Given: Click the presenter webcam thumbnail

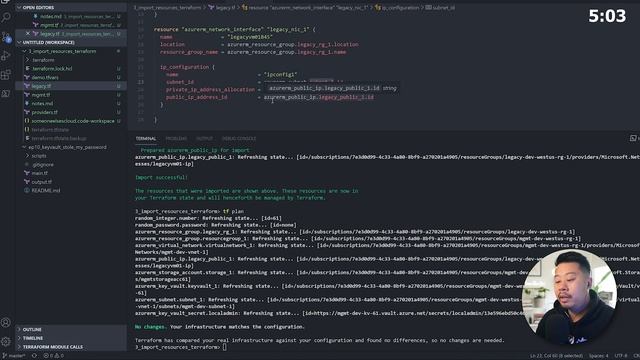Looking at the screenshot, I should click(569, 297).
